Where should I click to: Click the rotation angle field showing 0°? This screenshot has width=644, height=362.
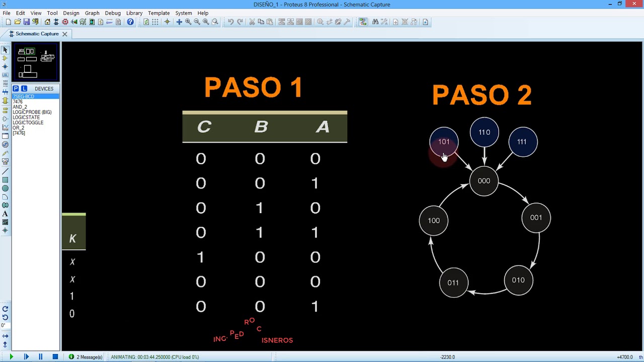point(5,325)
